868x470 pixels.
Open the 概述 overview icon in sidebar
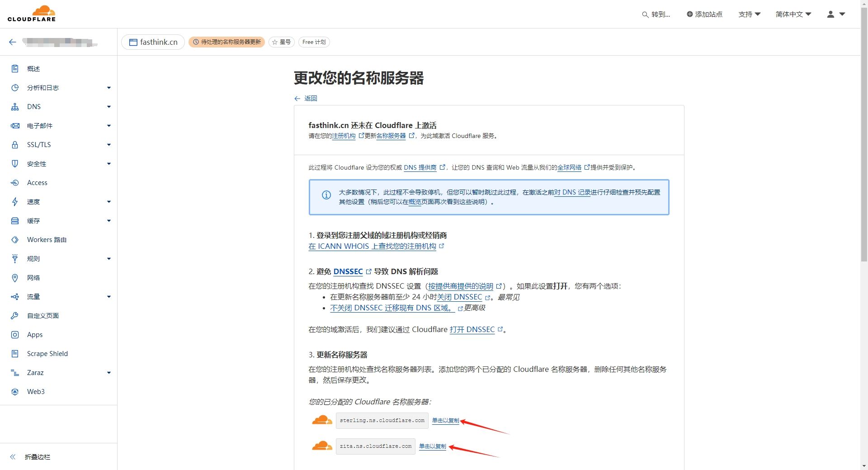tap(15, 69)
